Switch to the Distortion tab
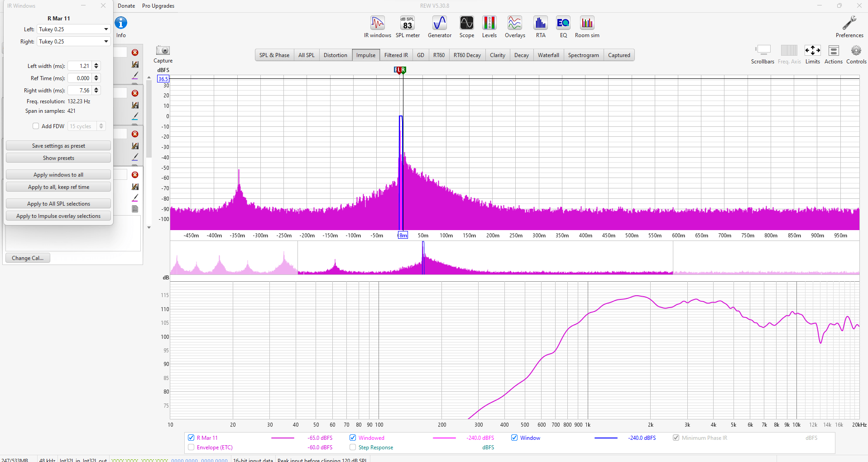The image size is (868, 462). 336,55
